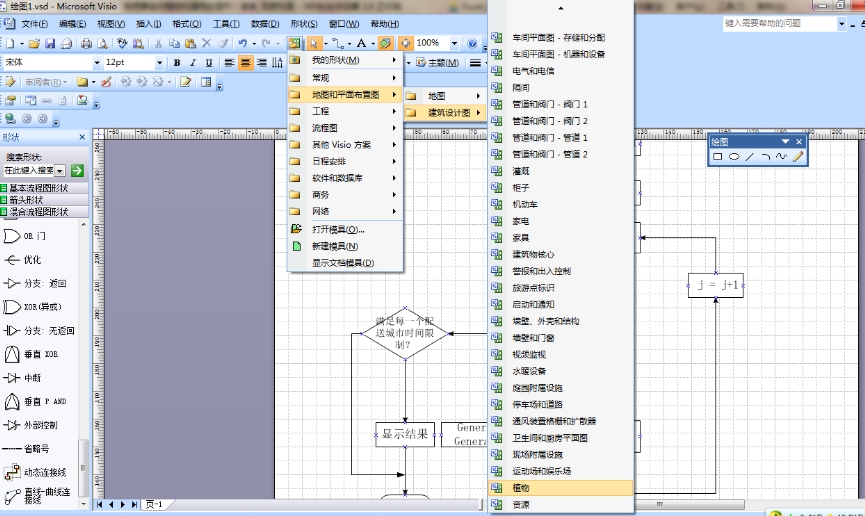Toggle Italic formatting
This screenshot has width=865, height=516.
click(x=192, y=63)
